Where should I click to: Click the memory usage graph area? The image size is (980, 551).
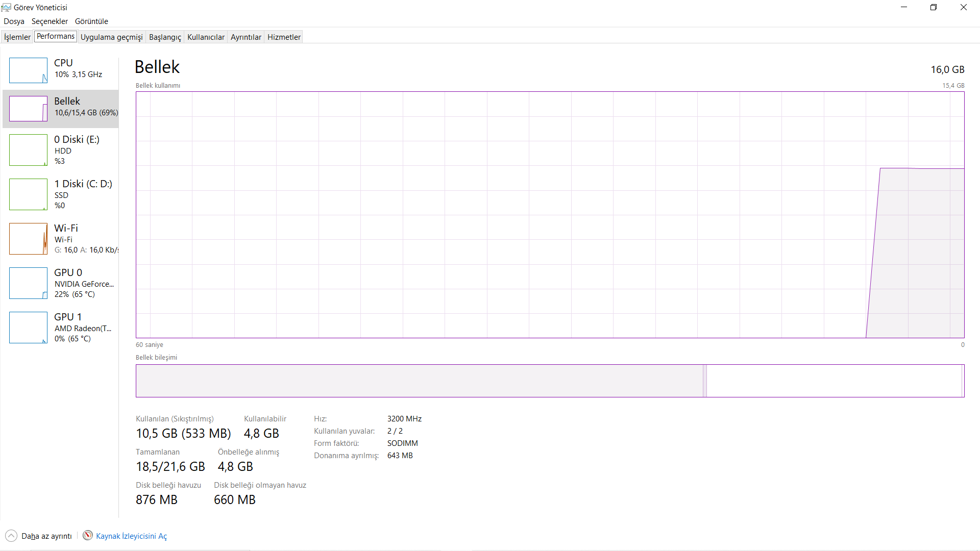550,215
